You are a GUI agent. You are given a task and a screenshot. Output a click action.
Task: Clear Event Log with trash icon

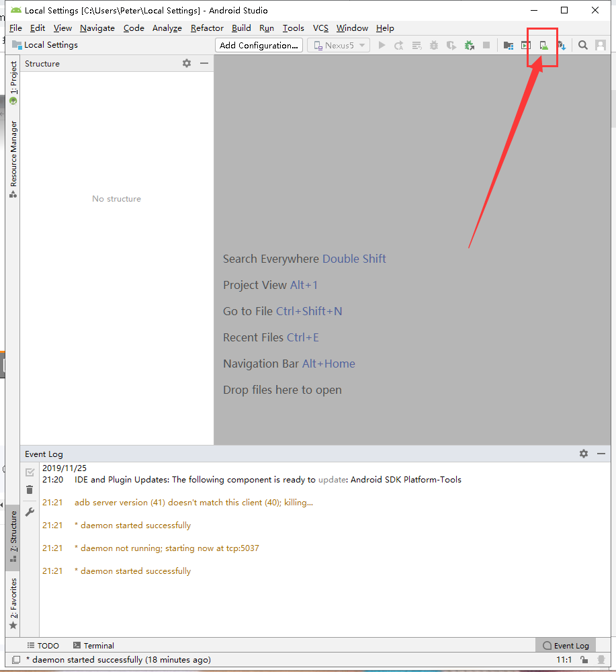(x=30, y=489)
